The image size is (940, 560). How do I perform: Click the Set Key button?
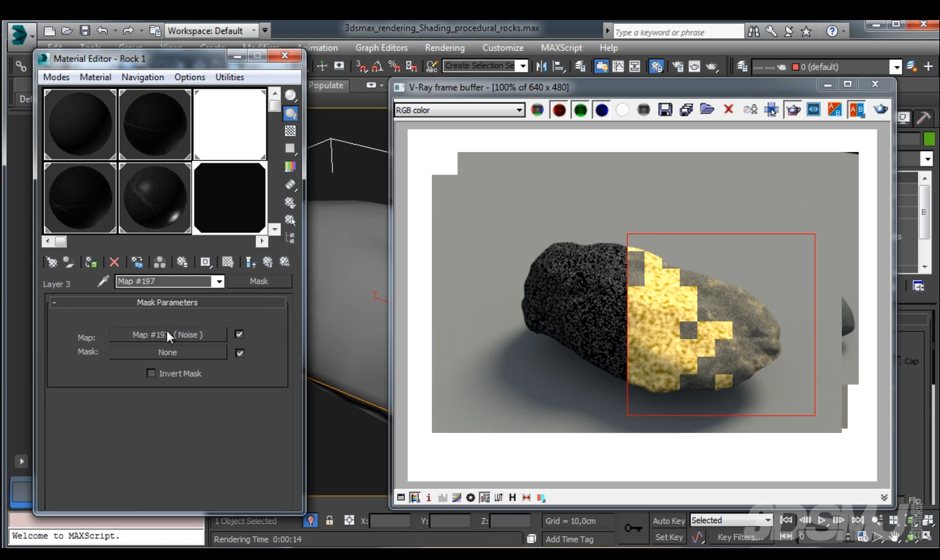point(669,537)
